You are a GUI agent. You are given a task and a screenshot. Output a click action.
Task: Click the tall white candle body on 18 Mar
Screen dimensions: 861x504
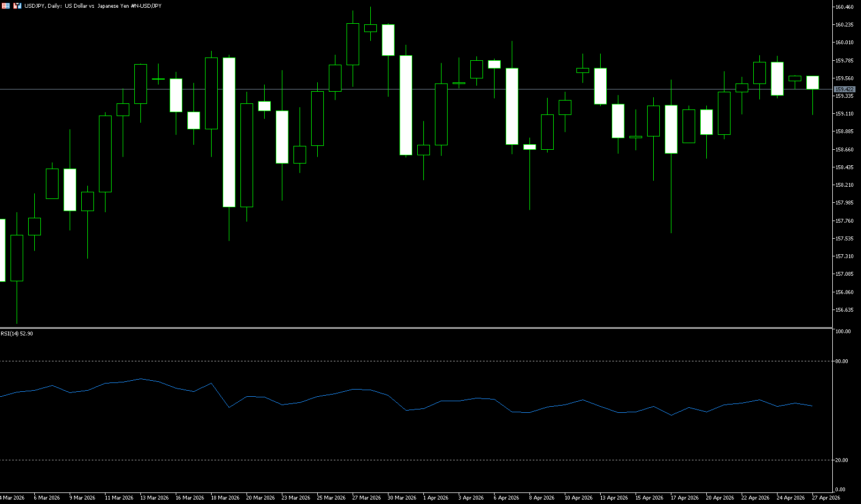click(229, 133)
